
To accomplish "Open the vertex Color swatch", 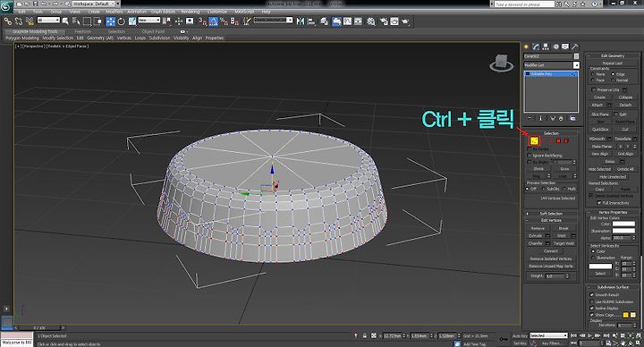I will click(x=623, y=224).
